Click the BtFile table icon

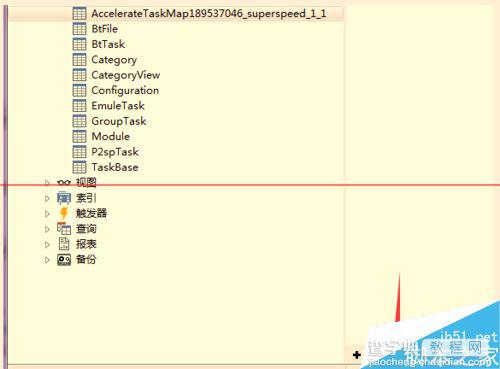79,29
